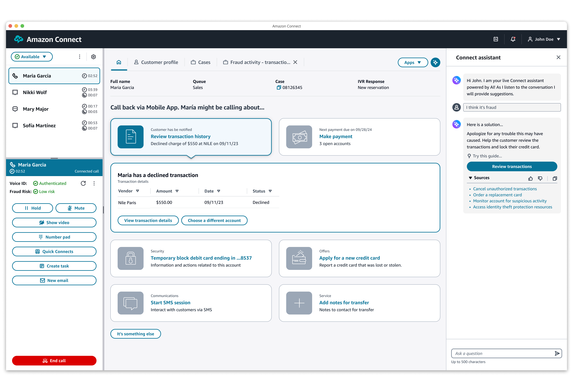The image size is (573, 392).
Task: Open the Cases tab
Action: point(201,62)
